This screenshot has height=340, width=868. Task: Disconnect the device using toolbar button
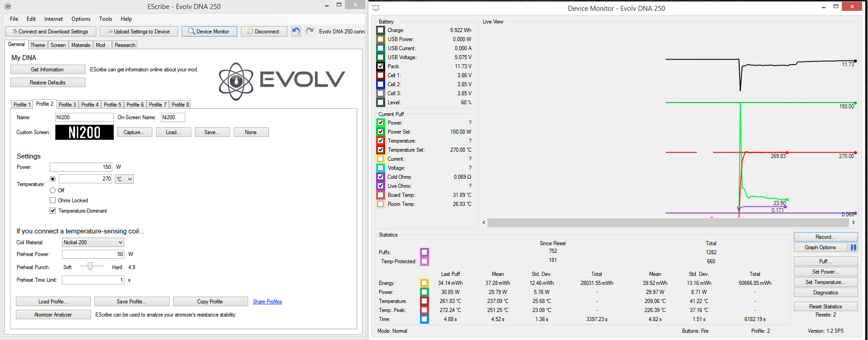[263, 32]
